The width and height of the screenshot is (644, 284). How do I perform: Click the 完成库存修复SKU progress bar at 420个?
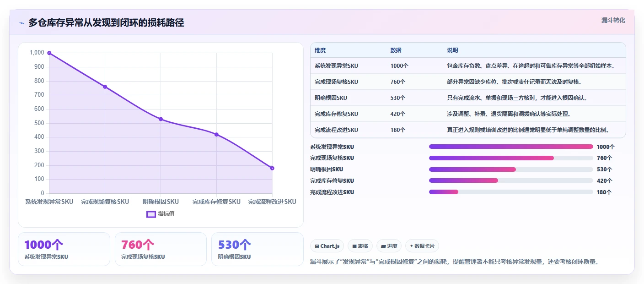[x=511, y=181]
